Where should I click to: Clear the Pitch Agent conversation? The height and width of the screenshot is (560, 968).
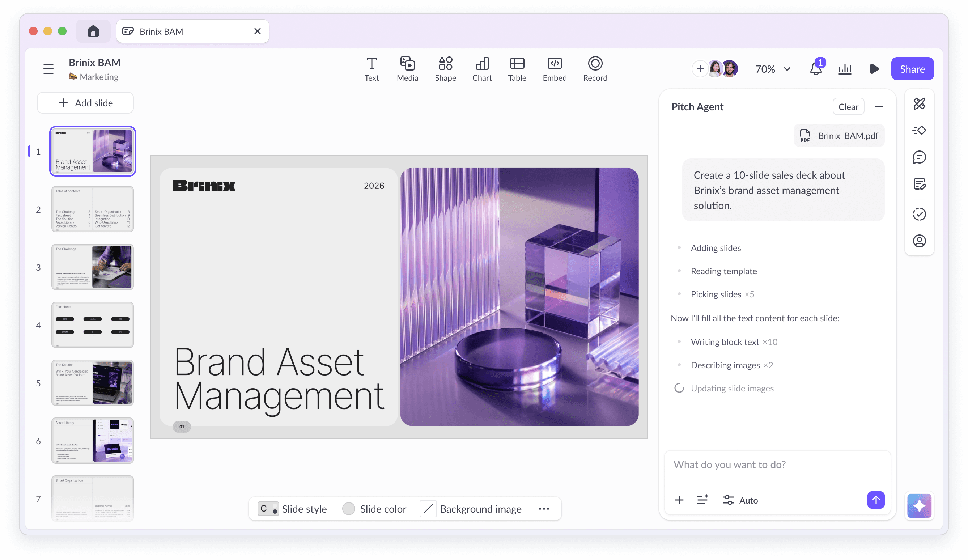click(x=848, y=107)
